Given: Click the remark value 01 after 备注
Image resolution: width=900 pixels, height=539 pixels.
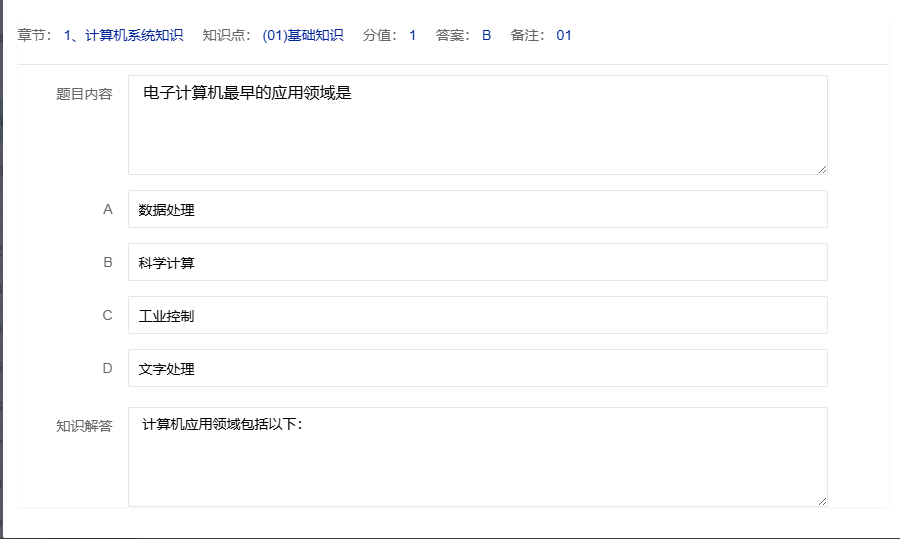Looking at the screenshot, I should [x=564, y=35].
